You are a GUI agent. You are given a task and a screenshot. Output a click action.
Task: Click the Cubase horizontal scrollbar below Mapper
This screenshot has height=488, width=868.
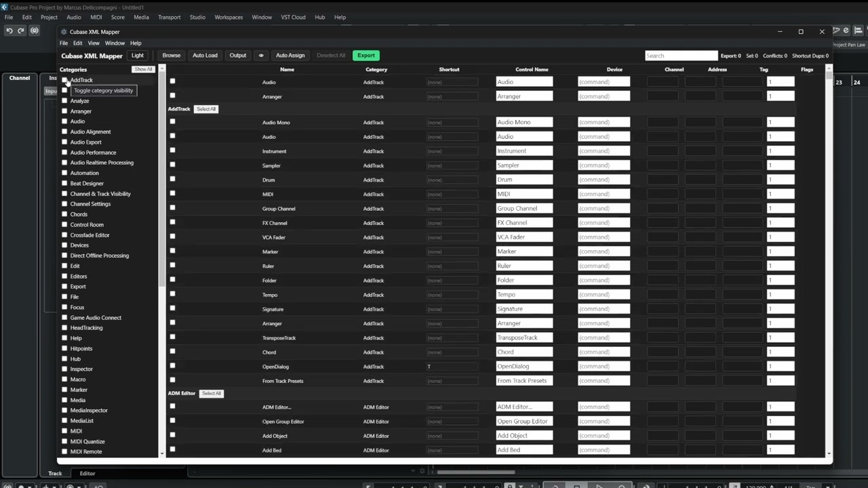[476, 472]
